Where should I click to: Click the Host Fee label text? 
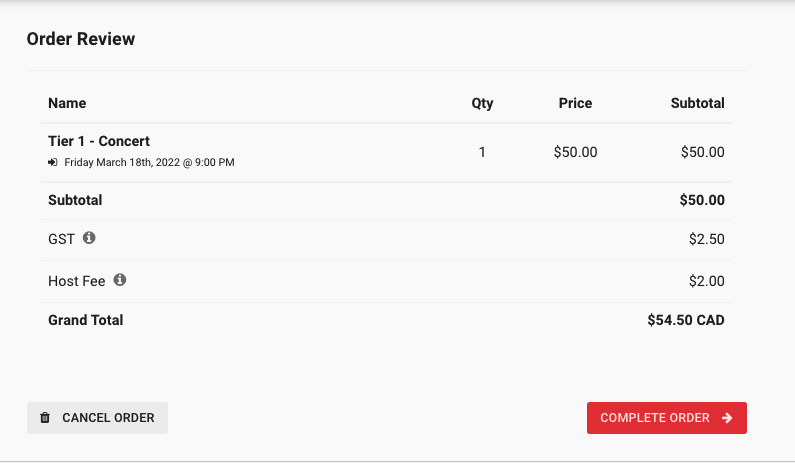(x=77, y=281)
